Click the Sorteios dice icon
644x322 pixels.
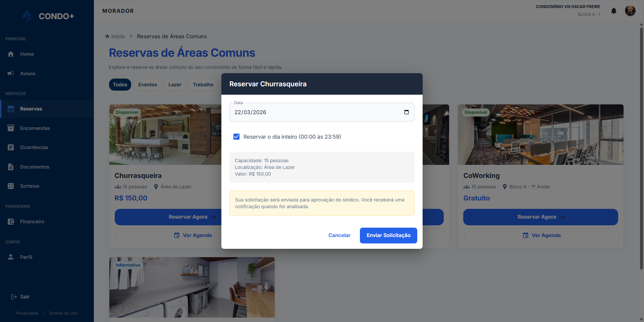11,186
